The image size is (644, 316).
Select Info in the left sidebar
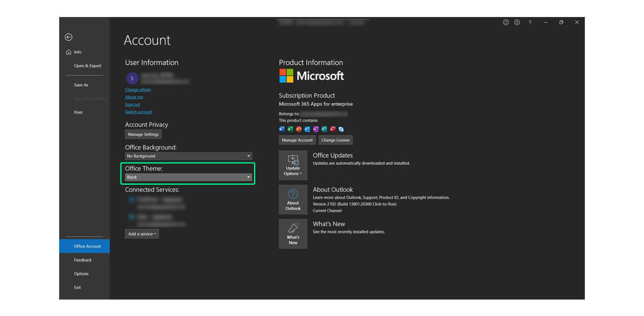[77, 52]
